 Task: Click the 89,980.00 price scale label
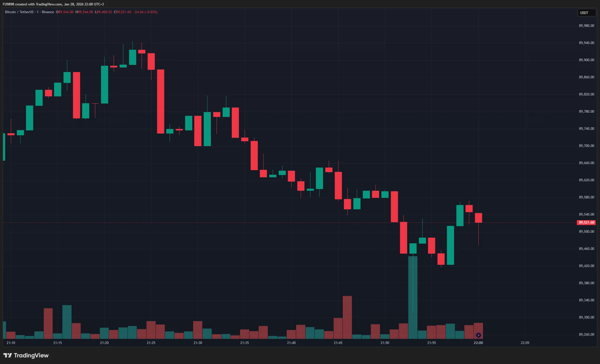point(587,26)
